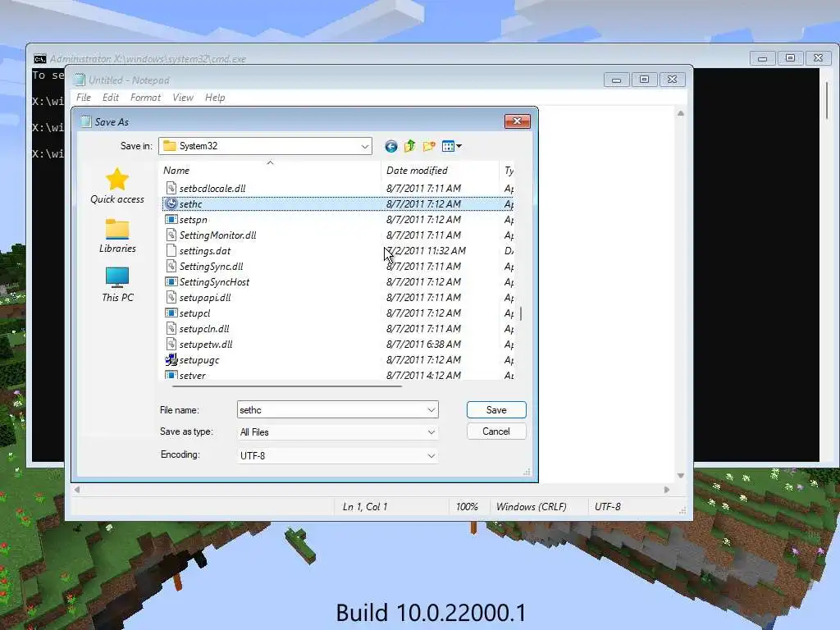Click the Back navigation arrow icon
This screenshot has height=630, width=840.
click(x=391, y=146)
